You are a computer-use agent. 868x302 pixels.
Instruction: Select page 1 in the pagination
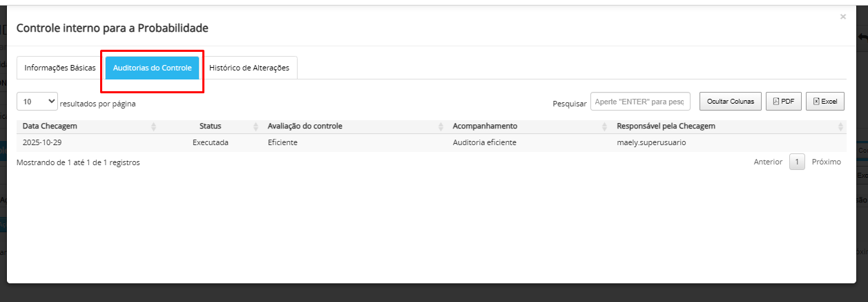[797, 162]
